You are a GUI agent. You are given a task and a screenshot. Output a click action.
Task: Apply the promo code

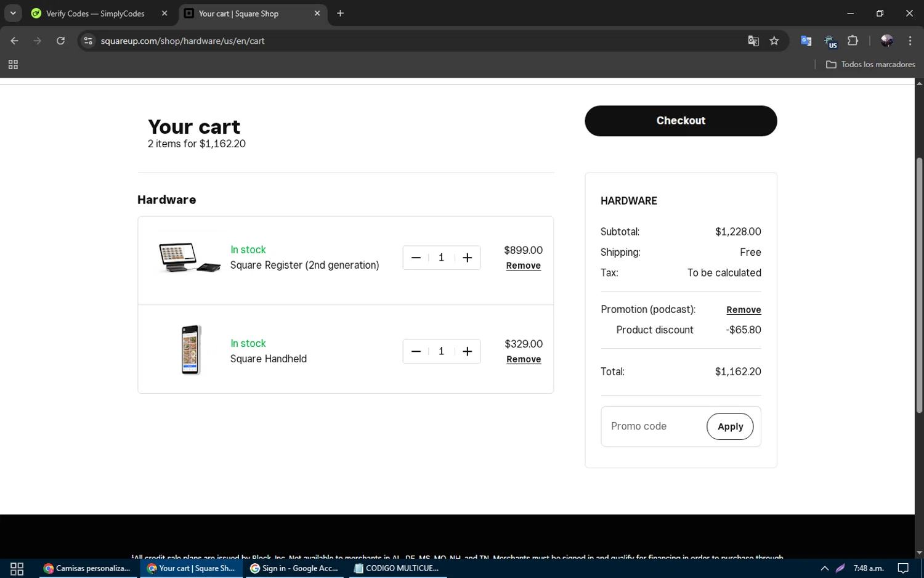click(730, 426)
